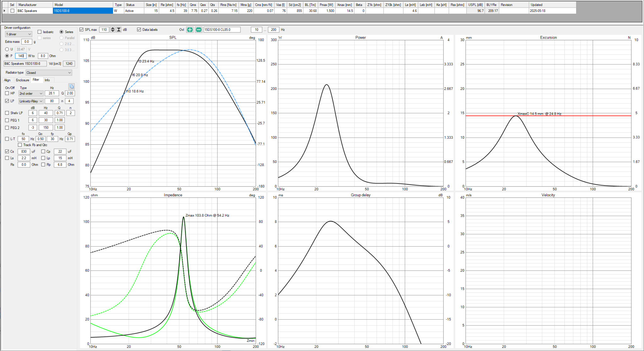Image resolution: width=644 pixels, height=351 pixels.
Task: Select the Filter tab
Action: tap(36, 80)
